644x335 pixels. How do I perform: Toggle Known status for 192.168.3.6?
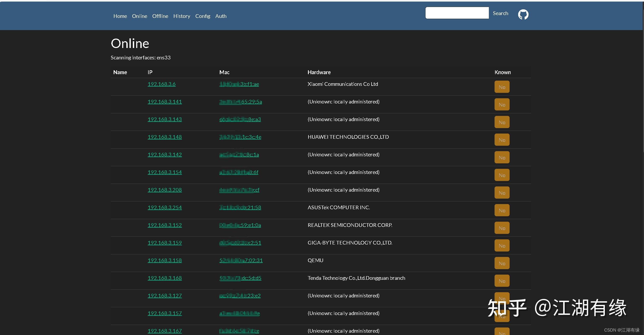point(502,87)
